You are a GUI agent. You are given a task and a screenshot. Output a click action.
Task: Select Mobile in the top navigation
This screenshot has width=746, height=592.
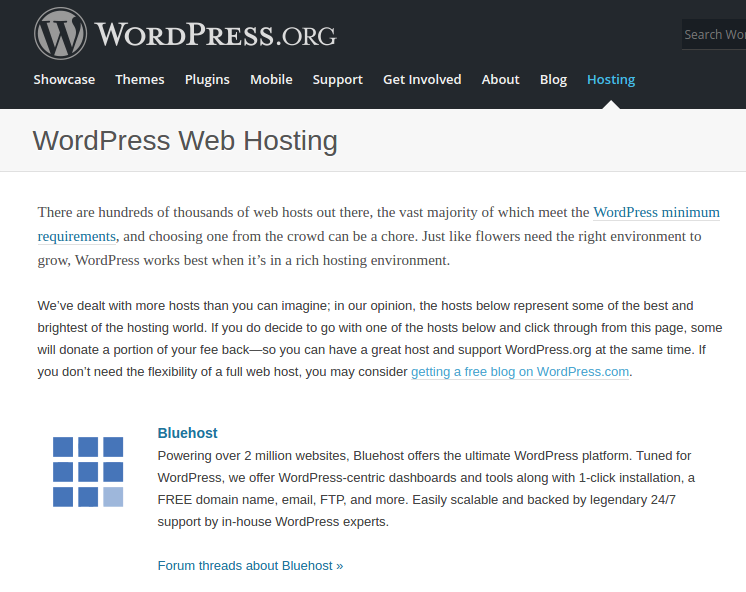pos(271,79)
